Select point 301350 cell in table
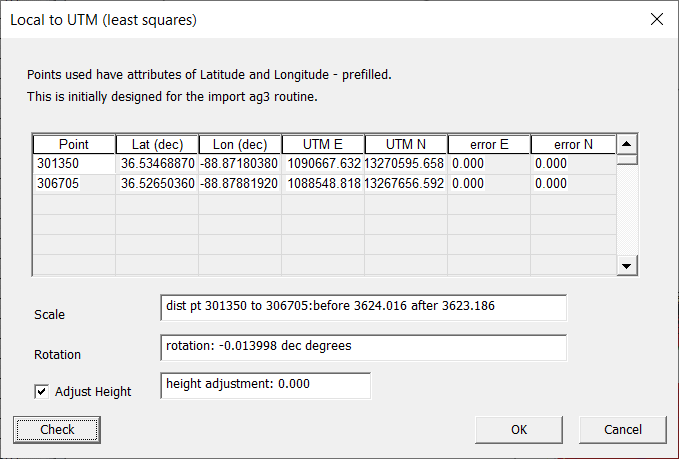Viewport: 679px width, 459px height. coord(74,163)
